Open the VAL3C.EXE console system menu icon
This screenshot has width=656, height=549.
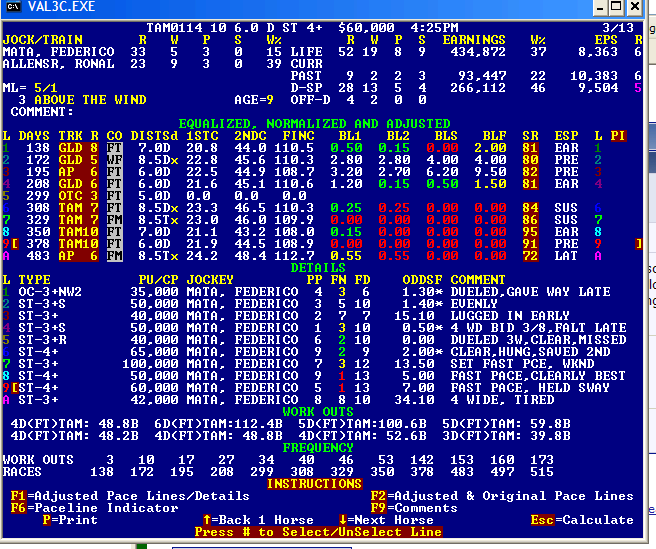(13, 6)
